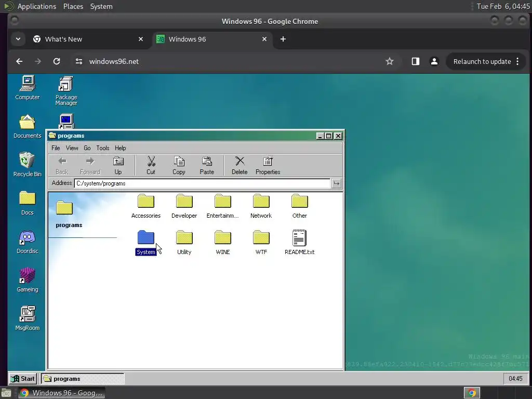Screen dimensions: 532x399
Task: Open the Computer desktop icon
Action: point(27,87)
